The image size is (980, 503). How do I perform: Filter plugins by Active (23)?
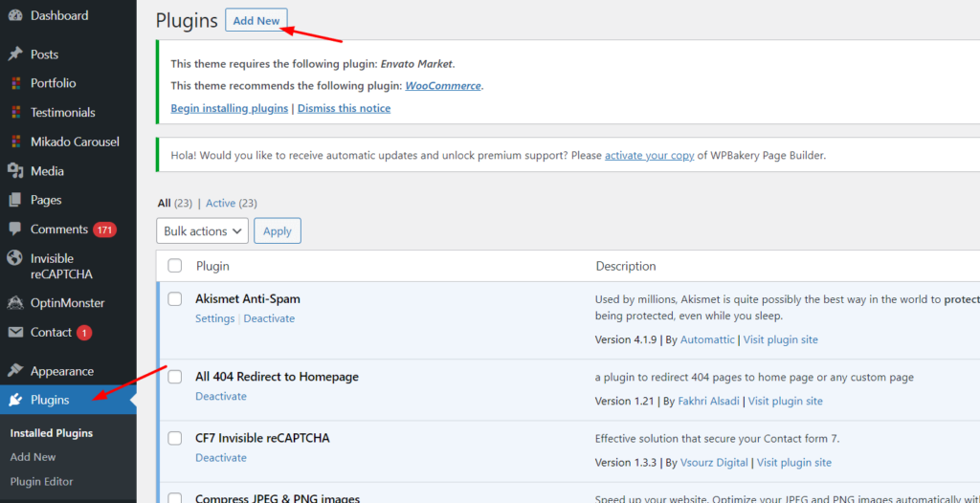point(232,203)
